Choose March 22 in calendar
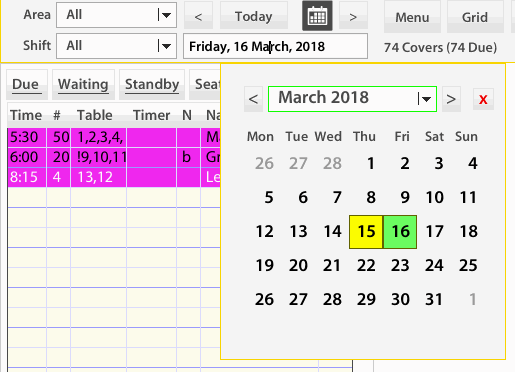This screenshot has height=372, width=515. point(366,266)
